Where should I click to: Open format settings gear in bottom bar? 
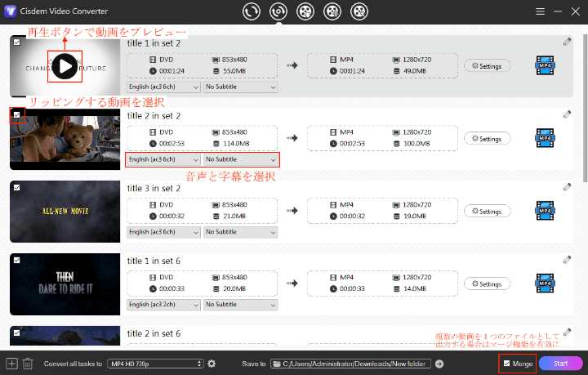pyautogui.click(x=212, y=364)
